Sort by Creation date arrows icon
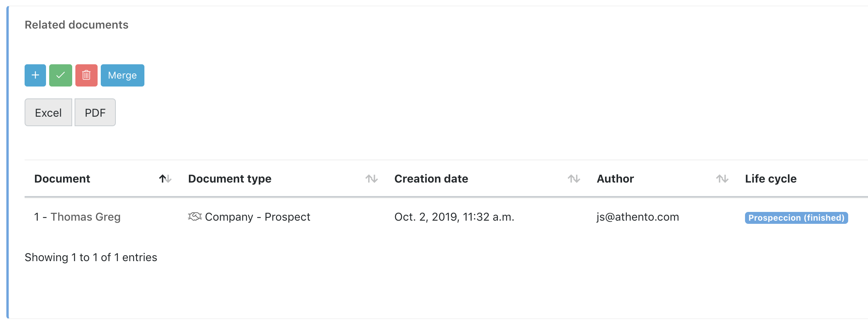Viewport: 868px width, 327px height. [x=574, y=179]
